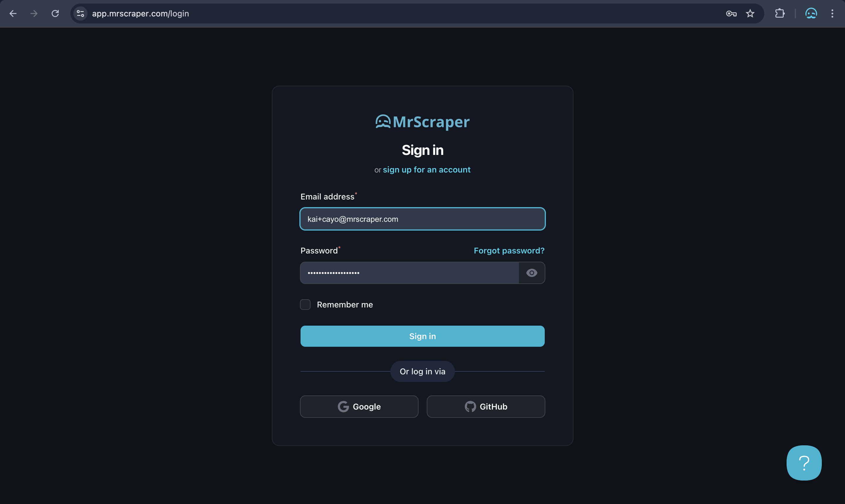Click the GitHub logo icon
Image resolution: width=845 pixels, height=504 pixels.
point(470,406)
